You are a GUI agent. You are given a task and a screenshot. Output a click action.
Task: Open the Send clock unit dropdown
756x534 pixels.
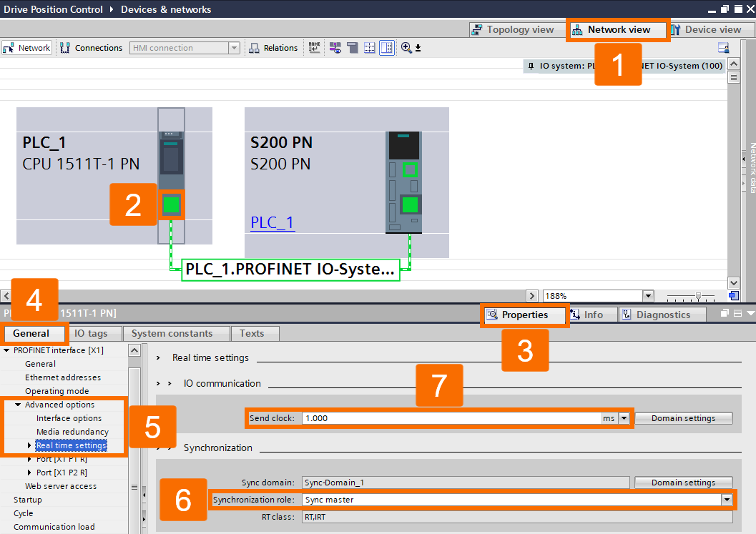click(622, 418)
